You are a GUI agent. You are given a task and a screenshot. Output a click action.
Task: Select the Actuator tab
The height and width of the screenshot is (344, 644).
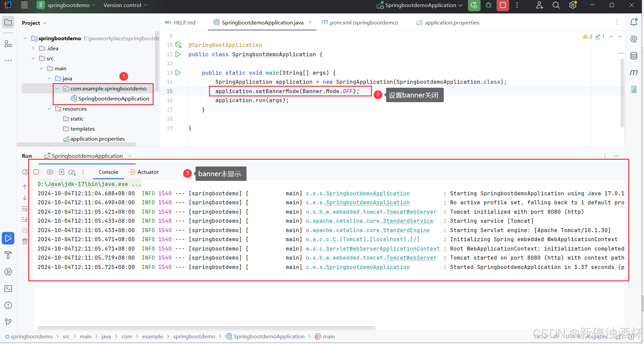pyautogui.click(x=144, y=172)
